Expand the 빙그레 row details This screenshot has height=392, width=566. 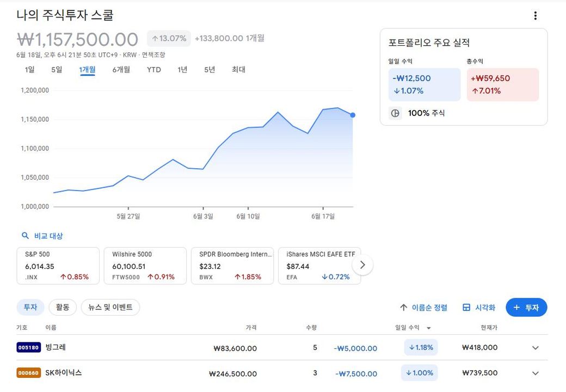(x=535, y=348)
